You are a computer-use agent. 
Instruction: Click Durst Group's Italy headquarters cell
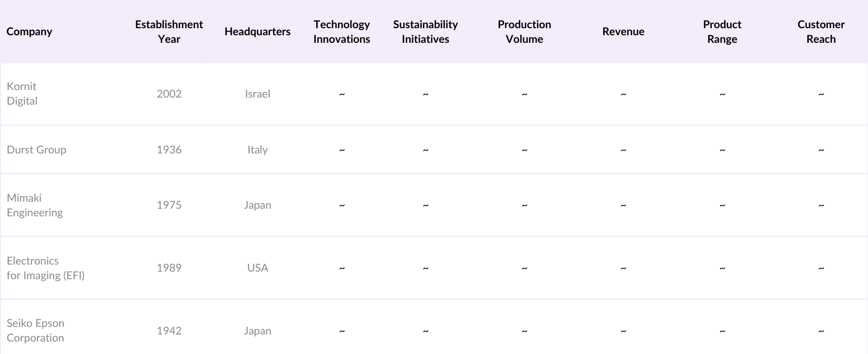(257, 150)
